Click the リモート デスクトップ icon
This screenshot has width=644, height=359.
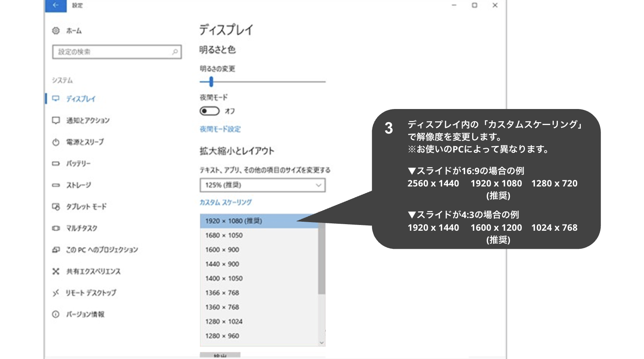point(56,293)
